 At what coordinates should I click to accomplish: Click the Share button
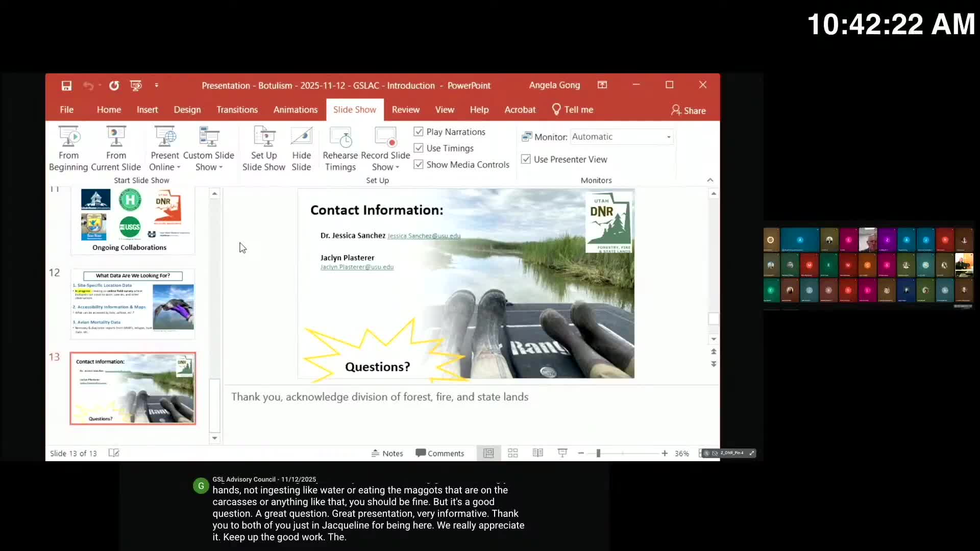[688, 110]
